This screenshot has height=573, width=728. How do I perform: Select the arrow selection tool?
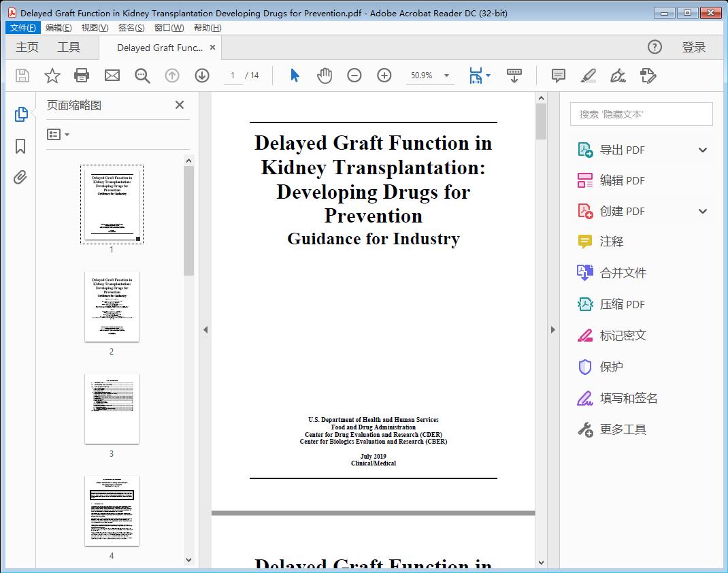295,76
